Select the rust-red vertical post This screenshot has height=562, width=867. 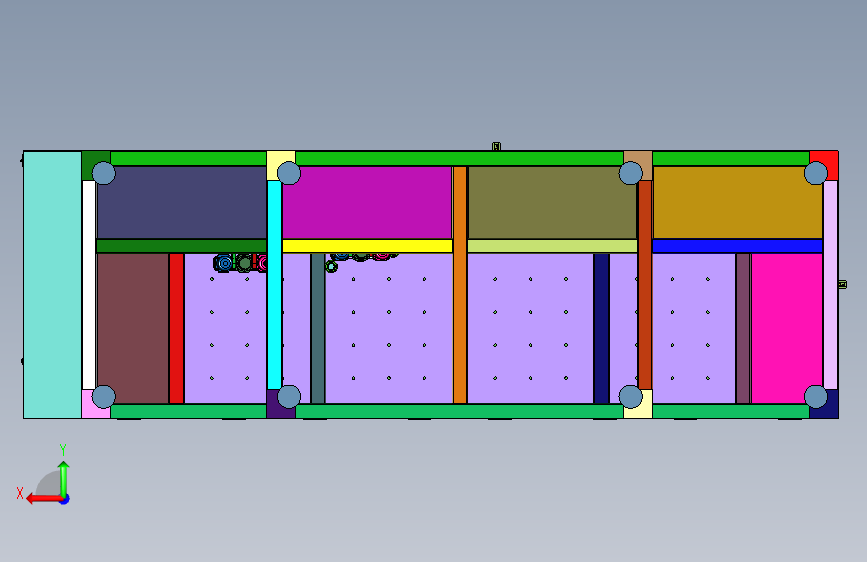coord(645,285)
